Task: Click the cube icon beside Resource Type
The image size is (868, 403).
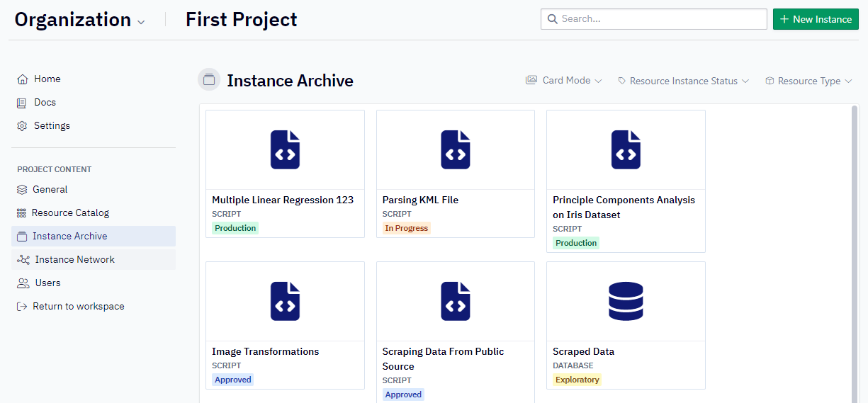Action: click(770, 81)
